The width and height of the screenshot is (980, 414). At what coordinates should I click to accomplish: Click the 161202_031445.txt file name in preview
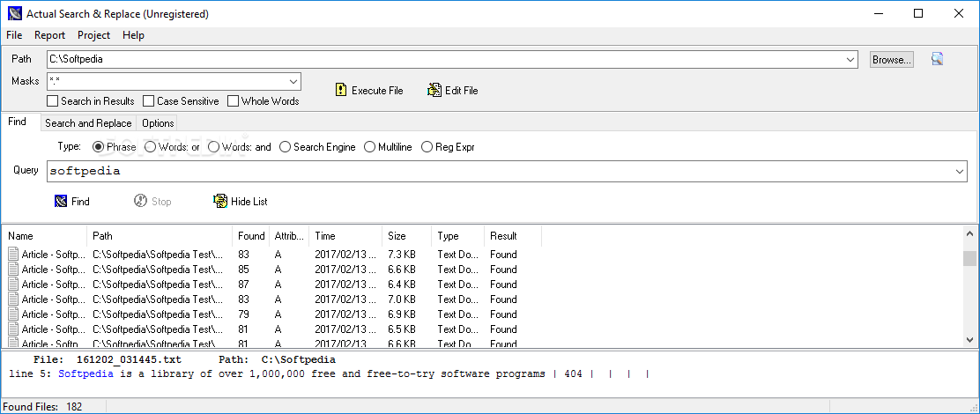(128, 359)
